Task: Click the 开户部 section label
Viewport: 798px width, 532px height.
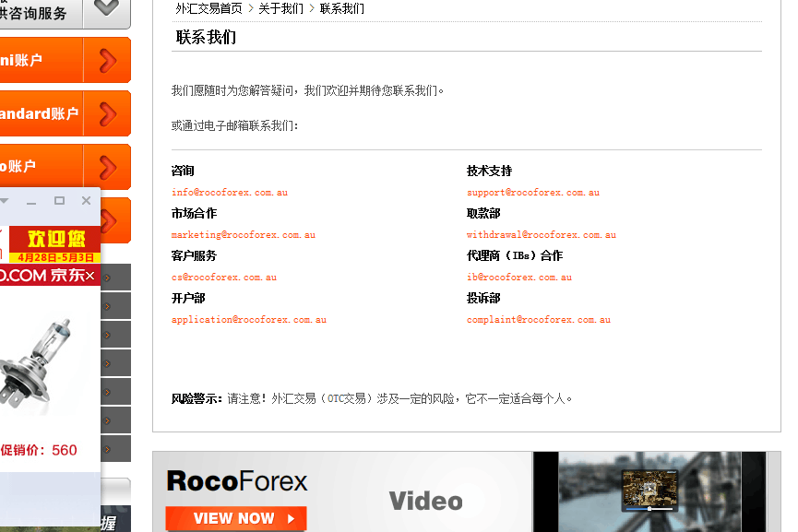Action: pos(188,298)
